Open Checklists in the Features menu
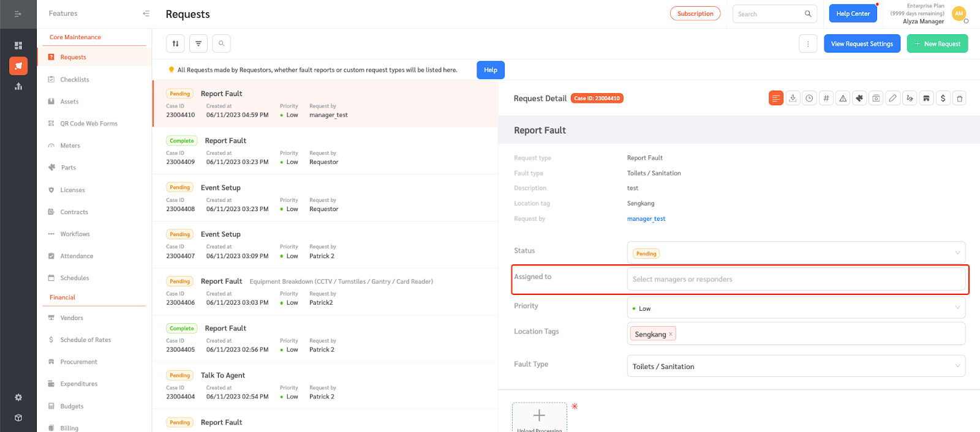Viewport: 980px width, 432px height. [x=75, y=80]
